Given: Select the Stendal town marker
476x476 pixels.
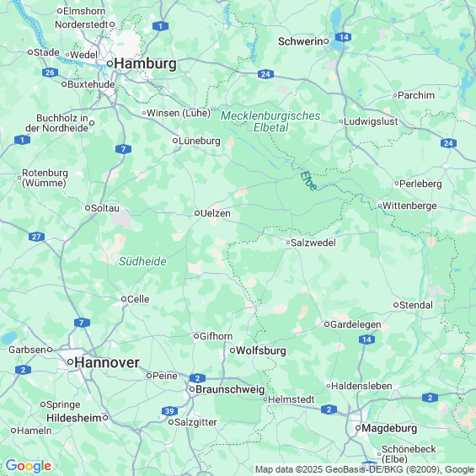Looking at the screenshot, I should coord(396,305).
